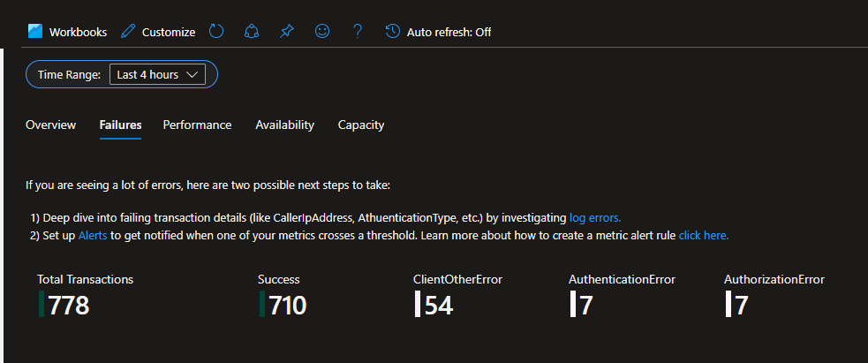The image size is (868, 363).
Task: Select the Failures tab
Action: [x=120, y=125]
